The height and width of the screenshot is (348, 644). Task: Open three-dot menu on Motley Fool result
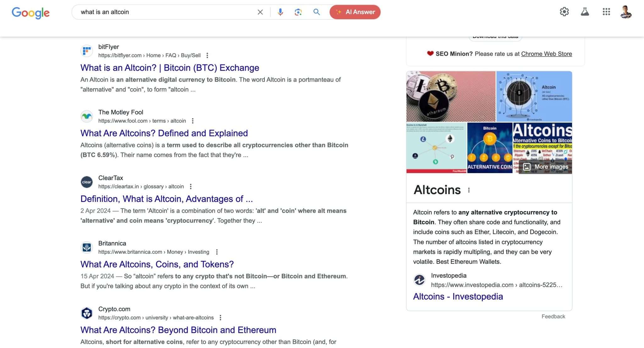coord(193,121)
